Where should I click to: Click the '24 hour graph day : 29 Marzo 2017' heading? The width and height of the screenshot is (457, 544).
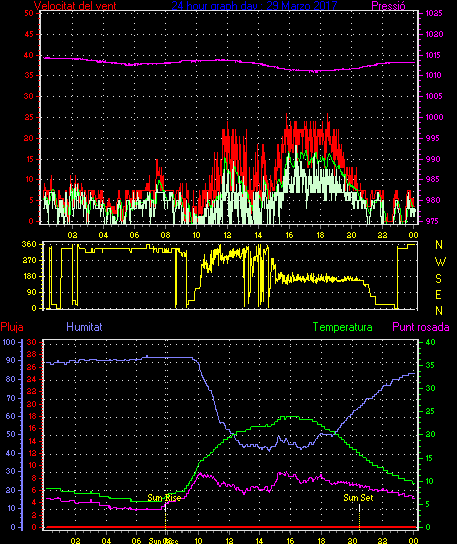pyautogui.click(x=254, y=5)
